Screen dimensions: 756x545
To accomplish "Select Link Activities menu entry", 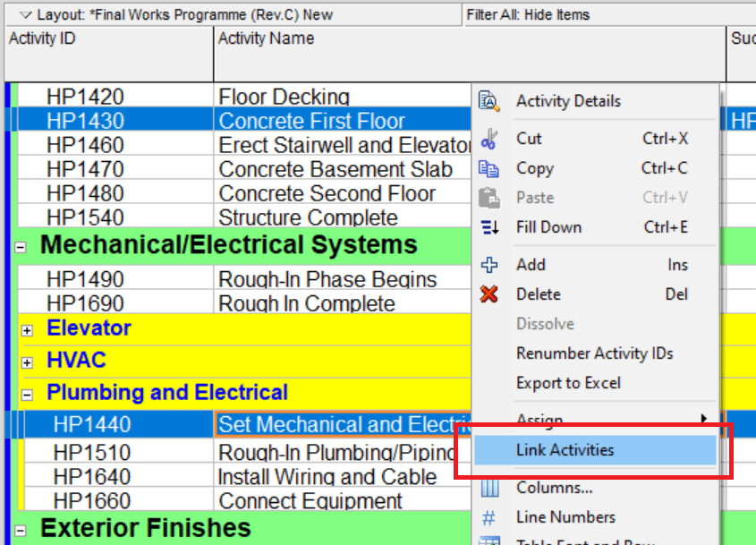I will (596, 450).
